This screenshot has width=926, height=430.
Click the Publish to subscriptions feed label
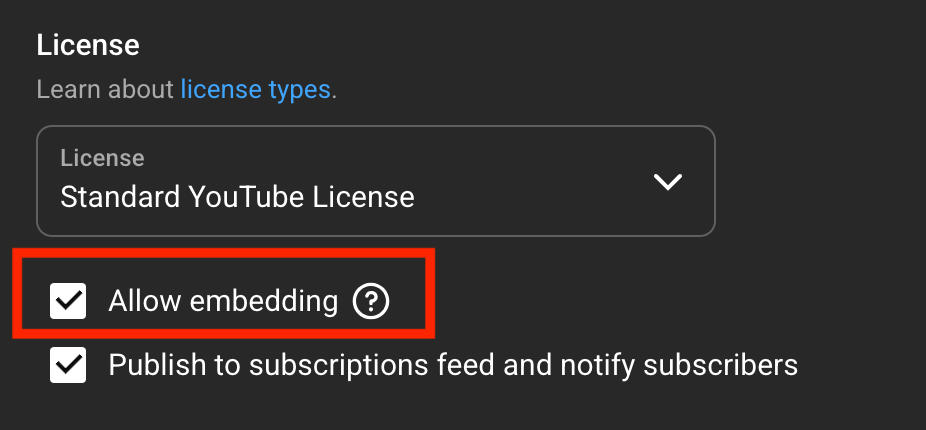[452, 365]
